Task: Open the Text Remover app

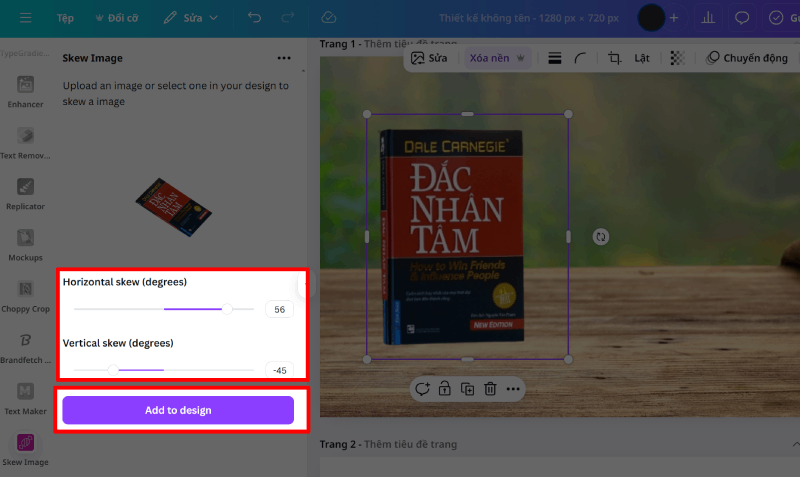Action: (x=25, y=143)
